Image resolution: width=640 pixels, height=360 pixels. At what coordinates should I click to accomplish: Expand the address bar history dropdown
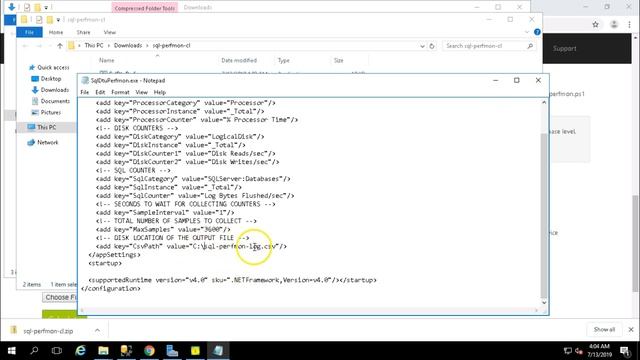(422, 46)
